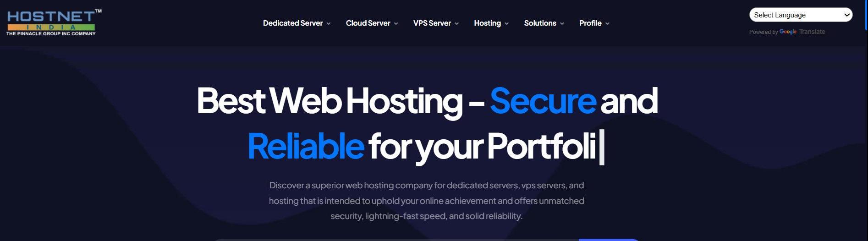Open the Dedicated Server menu
Viewport: 868px width, 241px height.
coord(293,23)
